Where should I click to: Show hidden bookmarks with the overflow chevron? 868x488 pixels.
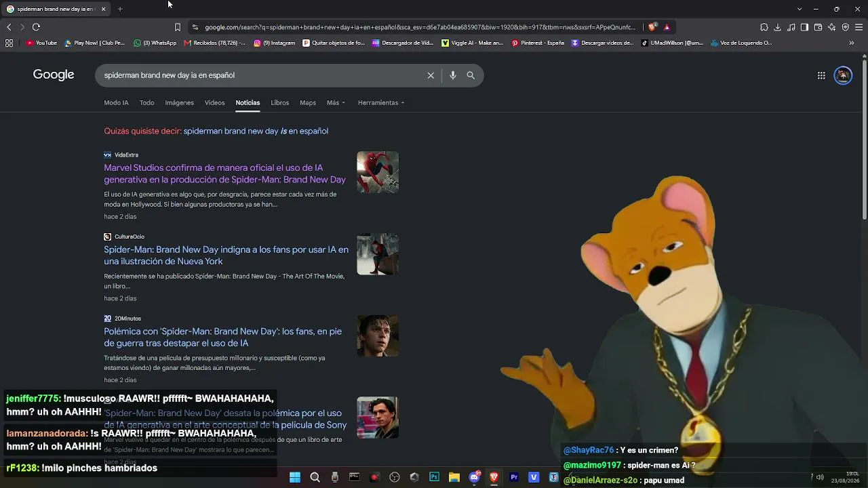[x=852, y=43]
